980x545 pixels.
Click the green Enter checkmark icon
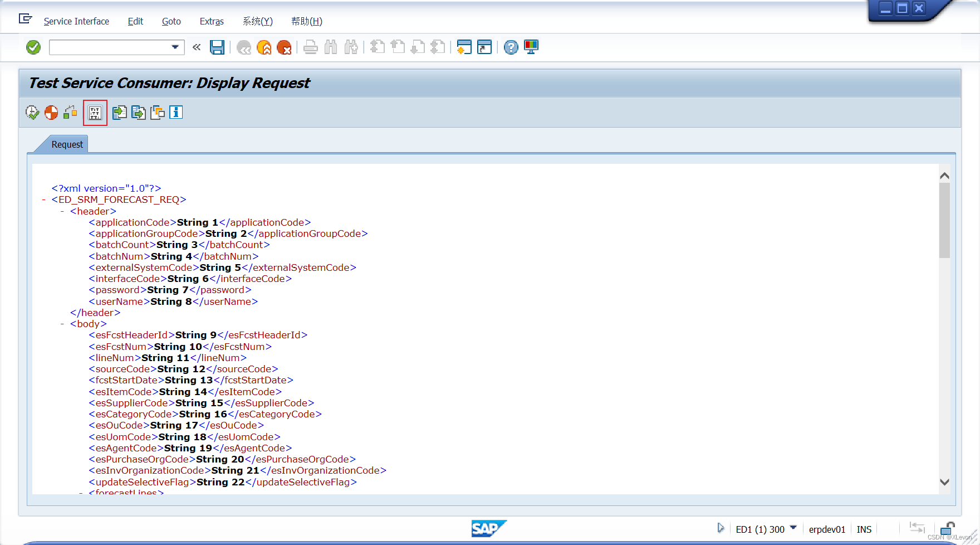click(x=33, y=47)
